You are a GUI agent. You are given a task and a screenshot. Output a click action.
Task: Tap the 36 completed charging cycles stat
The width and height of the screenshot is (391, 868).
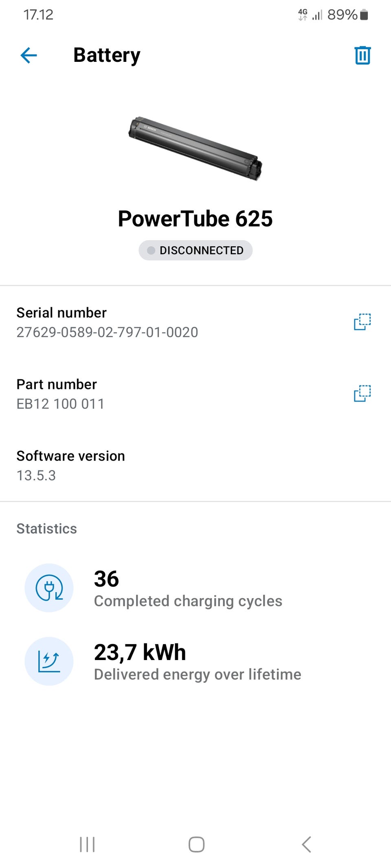coord(106,579)
